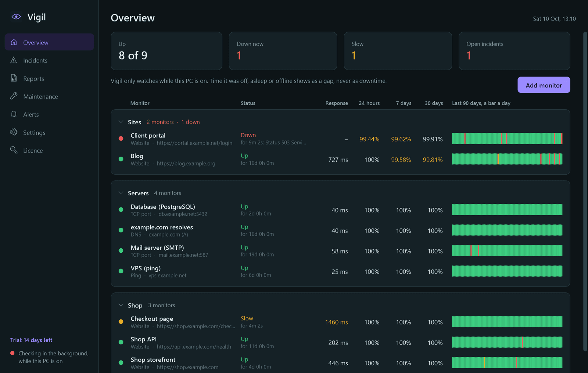Collapse the Servers group
Screen dimensions: 588x373
[121, 193]
